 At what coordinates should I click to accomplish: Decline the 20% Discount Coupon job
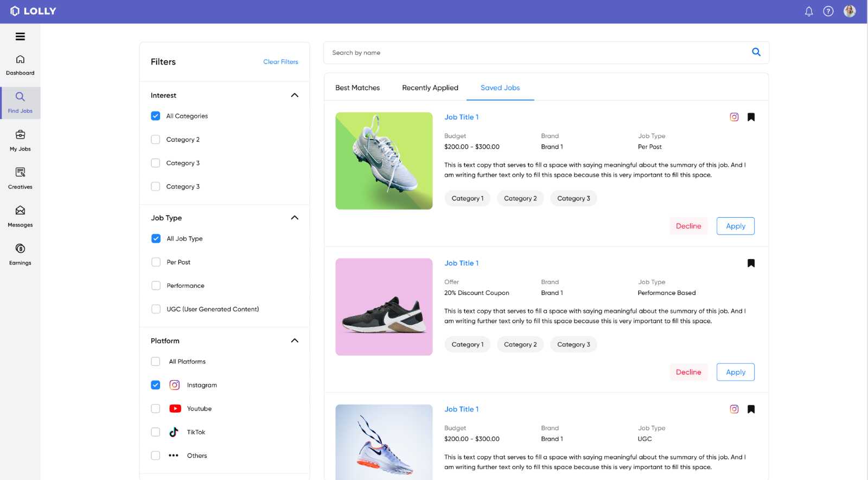[688, 372]
